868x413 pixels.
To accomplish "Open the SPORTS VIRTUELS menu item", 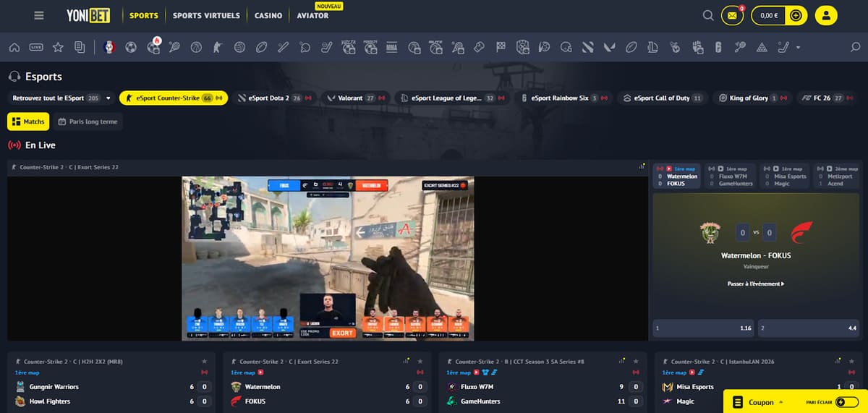I will [206, 15].
